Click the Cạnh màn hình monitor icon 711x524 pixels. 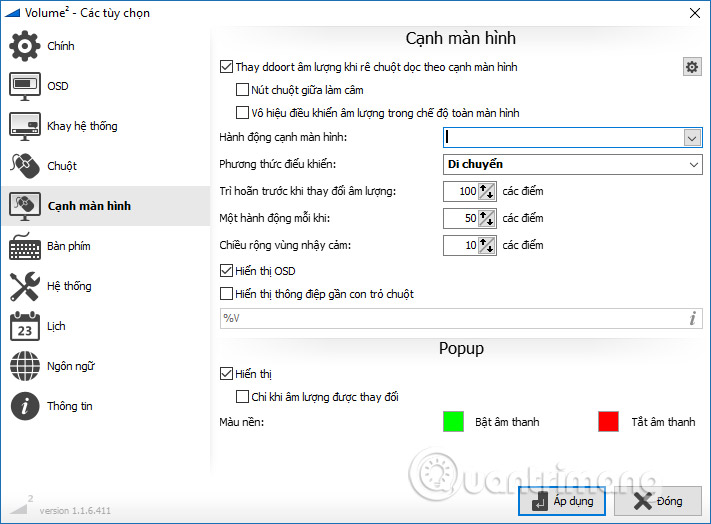click(24, 206)
